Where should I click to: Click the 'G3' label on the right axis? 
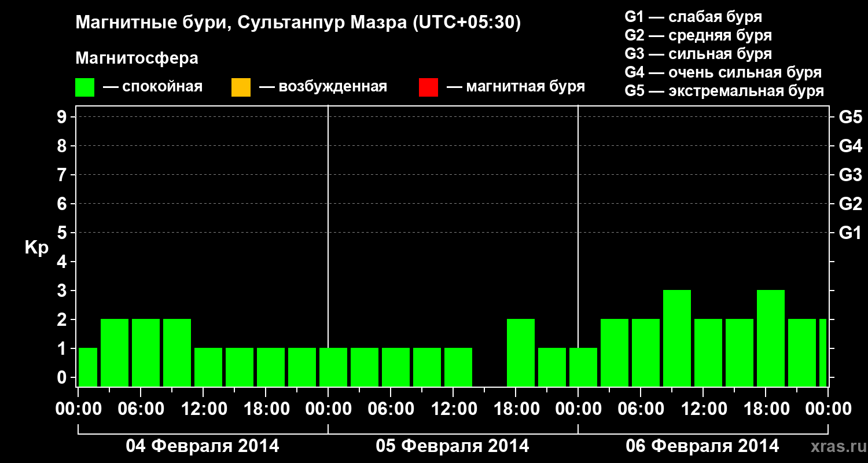(x=851, y=175)
